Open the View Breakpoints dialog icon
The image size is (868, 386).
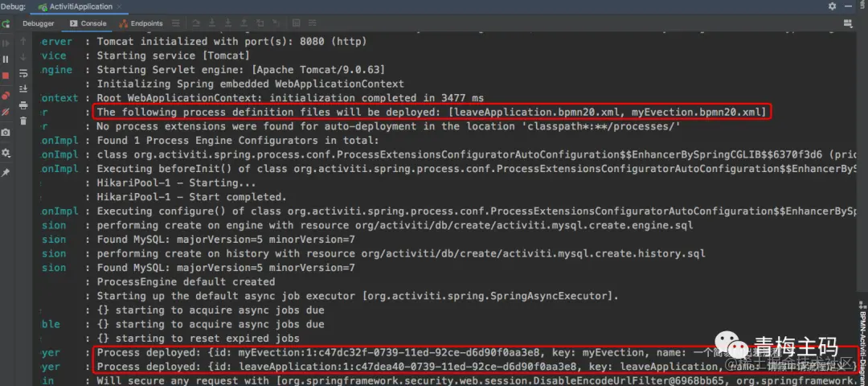(x=6, y=95)
